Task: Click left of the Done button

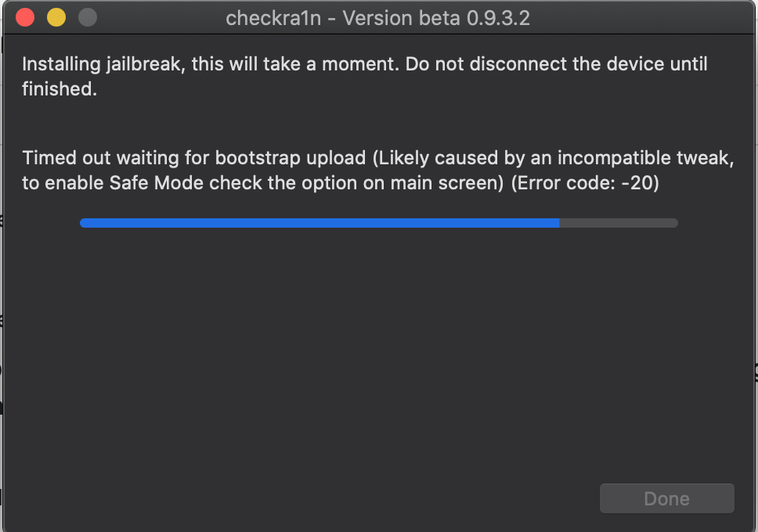Action: click(x=509, y=498)
